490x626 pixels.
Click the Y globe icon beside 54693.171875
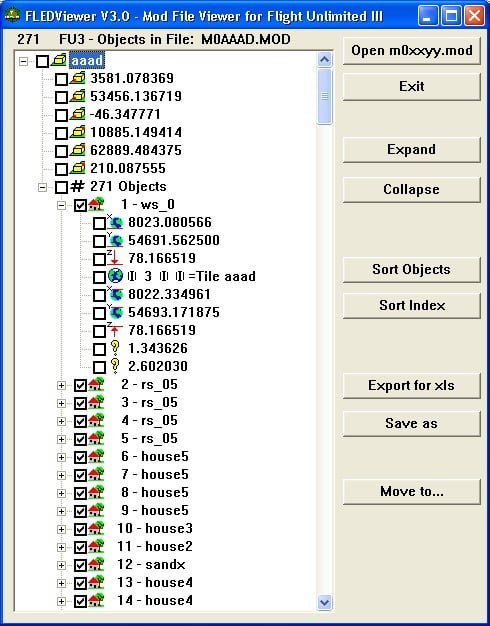pyautogui.click(x=115, y=312)
